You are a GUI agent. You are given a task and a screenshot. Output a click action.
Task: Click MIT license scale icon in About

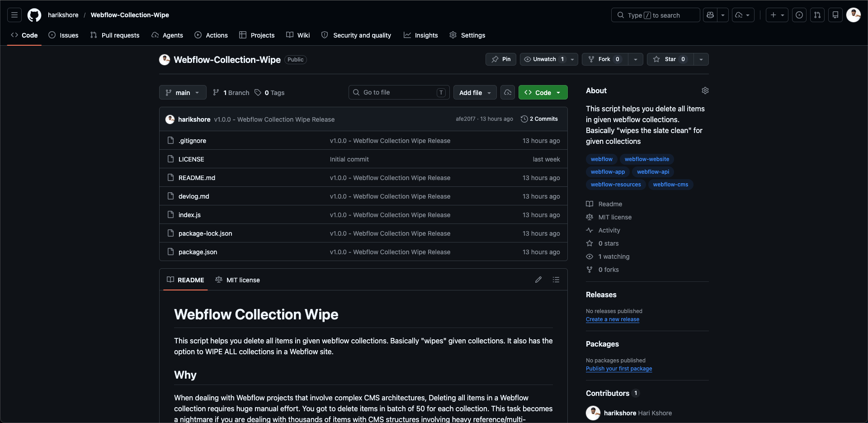click(590, 217)
